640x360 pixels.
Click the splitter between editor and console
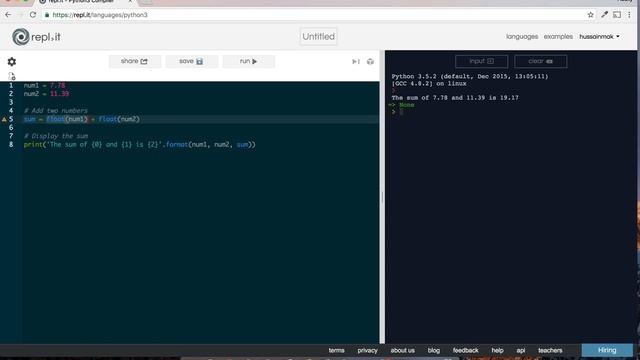pyautogui.click(x=382, y=197)
